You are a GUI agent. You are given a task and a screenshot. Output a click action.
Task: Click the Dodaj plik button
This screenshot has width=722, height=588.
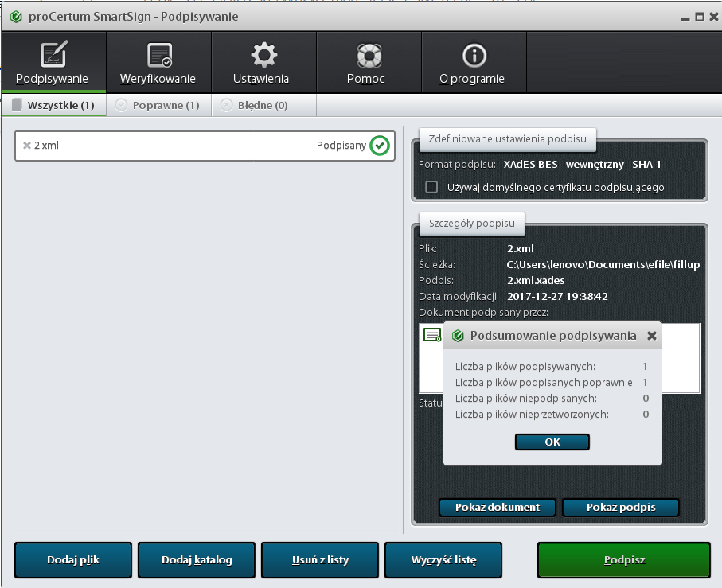tap(73, 560)
